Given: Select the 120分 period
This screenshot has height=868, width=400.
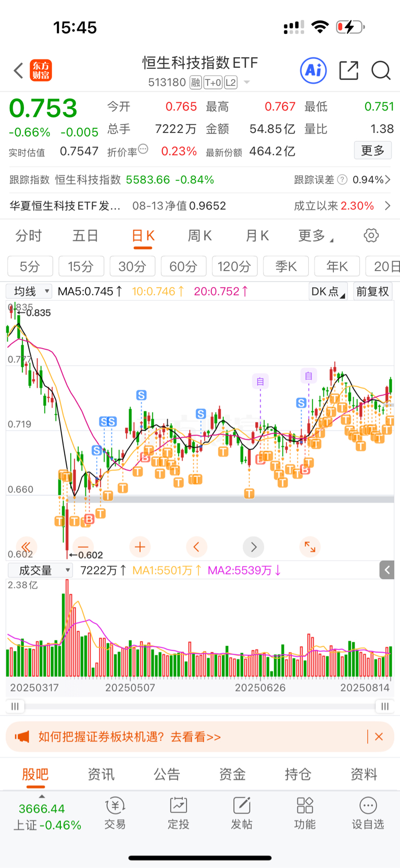Looking at the screenshot, I should coord(234,266).
